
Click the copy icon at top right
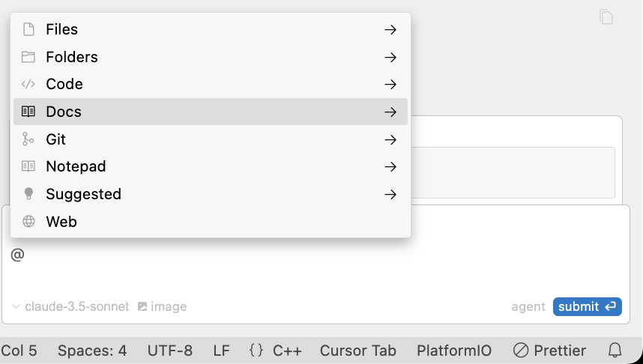click(606, 17)
